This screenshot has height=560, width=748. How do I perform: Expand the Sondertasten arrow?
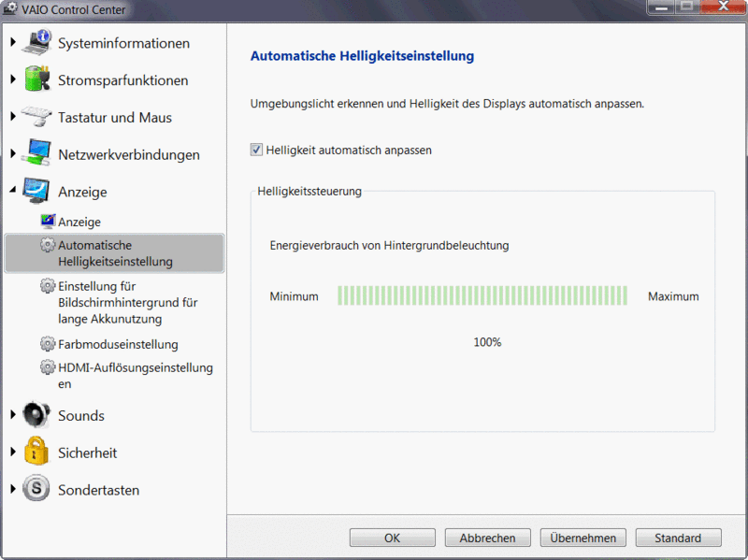pyautogui.click(x=13, y=489)
